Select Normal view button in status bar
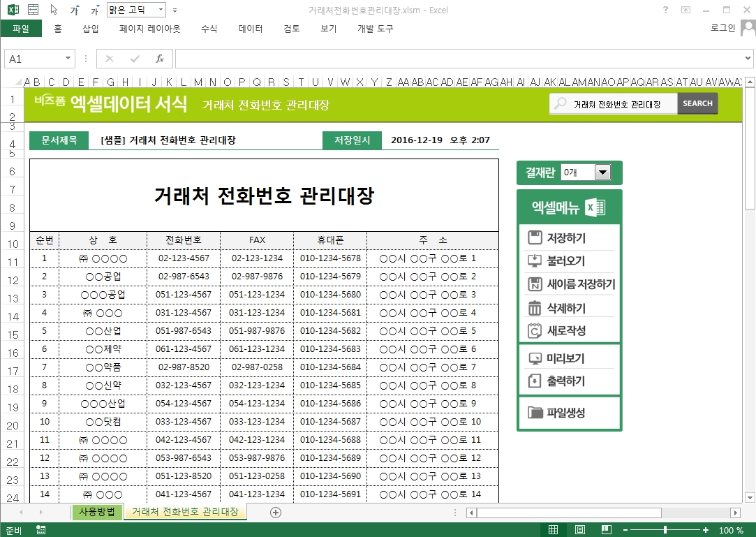The image size is (756, 537). pyautogui.click(x=554, y=530)
